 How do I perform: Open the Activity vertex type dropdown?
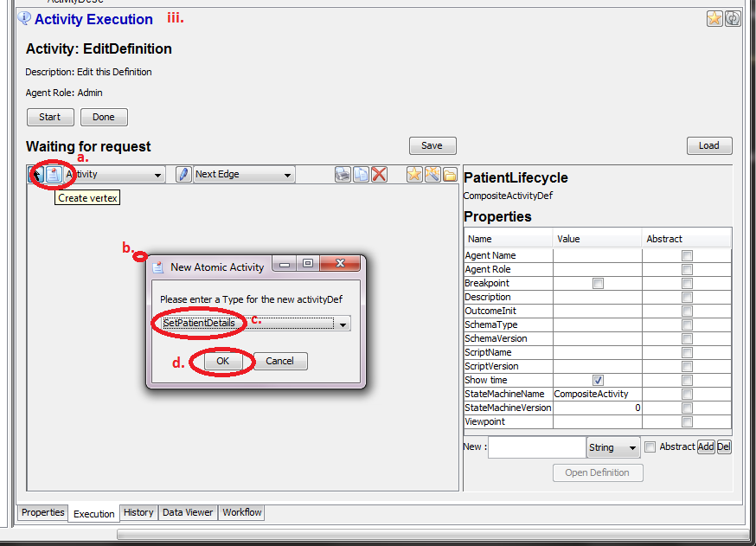[x=115, y=174]
